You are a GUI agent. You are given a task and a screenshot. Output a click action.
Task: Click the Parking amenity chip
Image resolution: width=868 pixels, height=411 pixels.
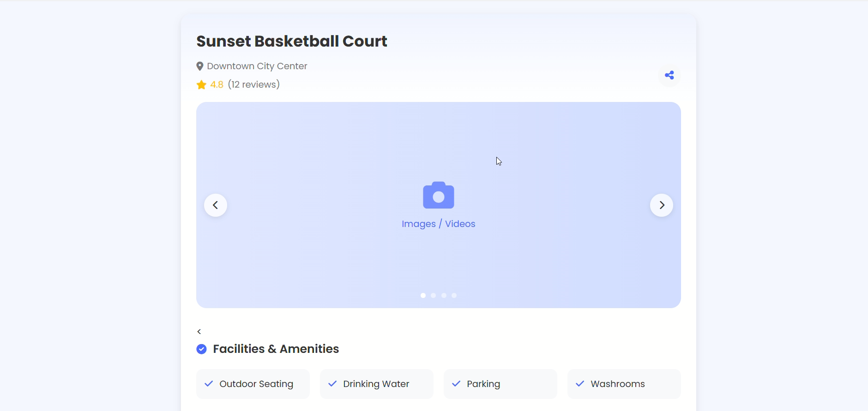point(500,384)
